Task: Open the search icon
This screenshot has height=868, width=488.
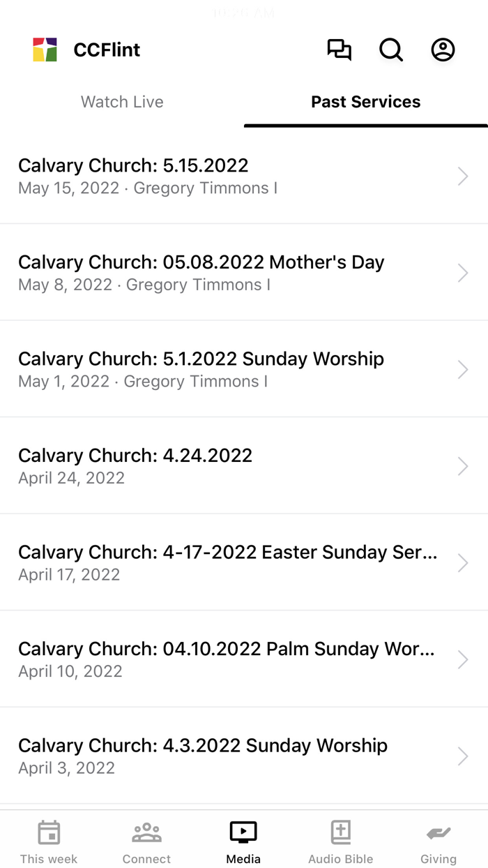Action: click(391, 50)
